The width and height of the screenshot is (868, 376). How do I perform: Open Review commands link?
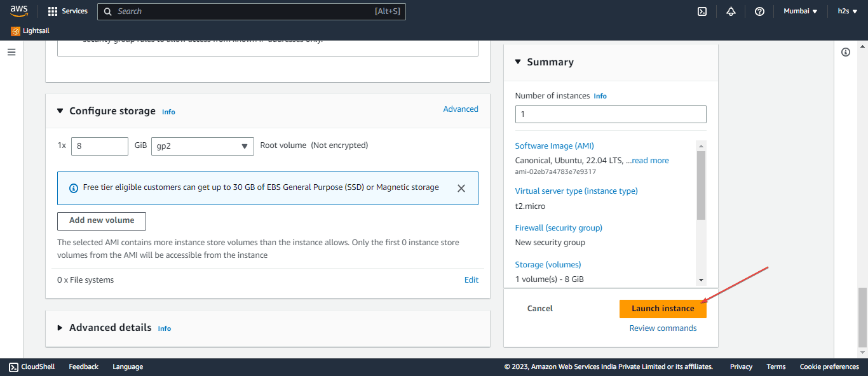tap(663, 328)
